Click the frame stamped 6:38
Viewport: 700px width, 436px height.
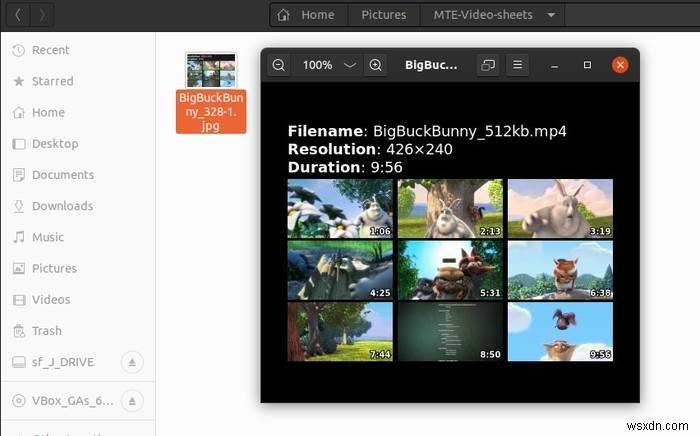point(560,270)
